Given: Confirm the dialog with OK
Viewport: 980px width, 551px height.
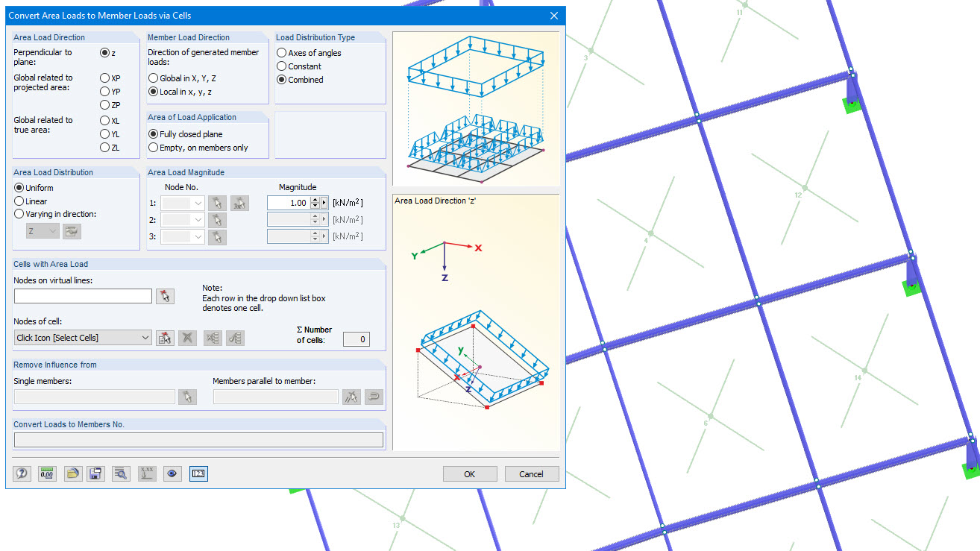Looking at the screenshot, I should [x=470, y=473].
